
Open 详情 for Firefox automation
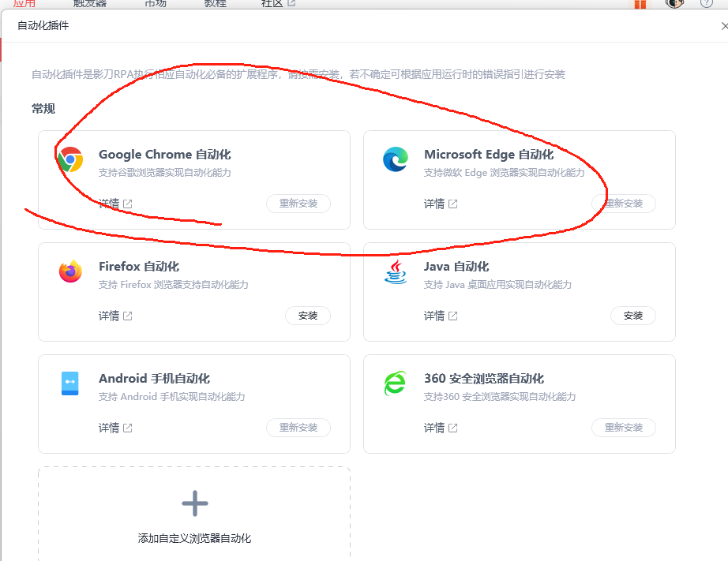109,316
